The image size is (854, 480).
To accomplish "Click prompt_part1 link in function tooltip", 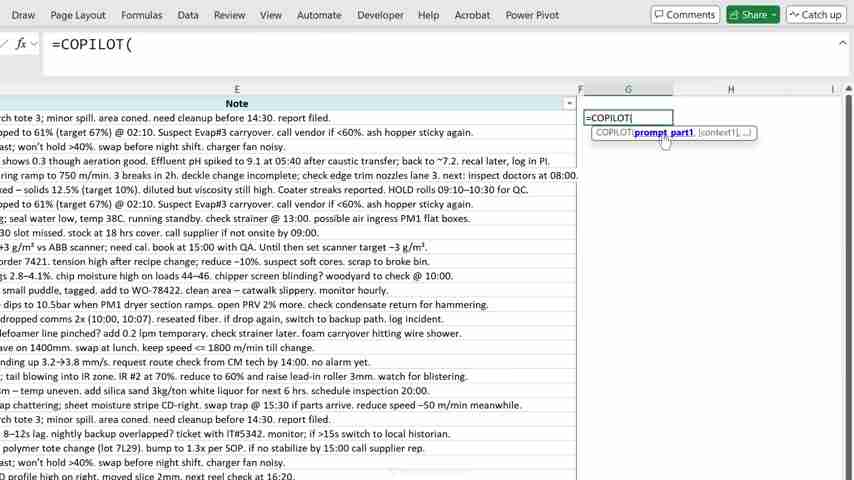I will (x=663, y=132).
